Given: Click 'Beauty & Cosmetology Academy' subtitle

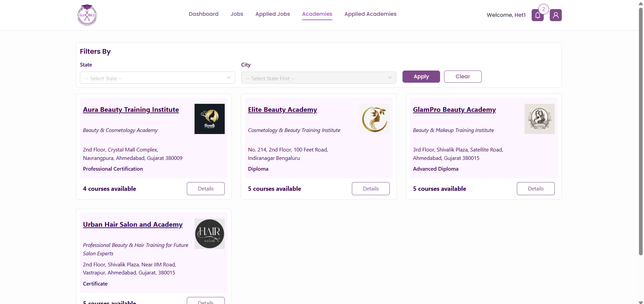Looking at the screenshot, I should [120, 130].
